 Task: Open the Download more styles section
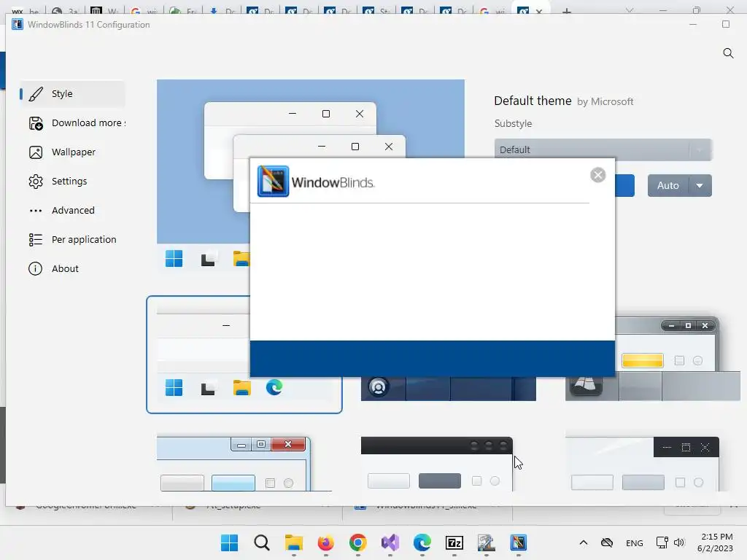coord(72,122)
